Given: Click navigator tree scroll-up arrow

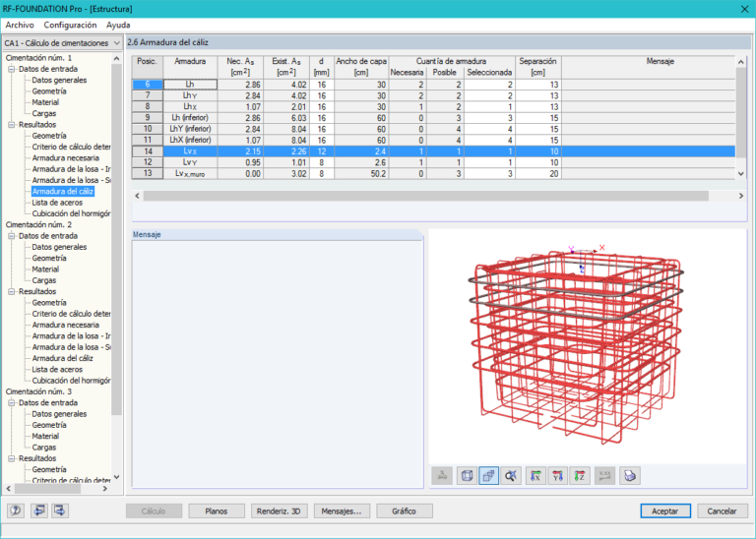Looking at the screenshot, I should coord(116,58).
